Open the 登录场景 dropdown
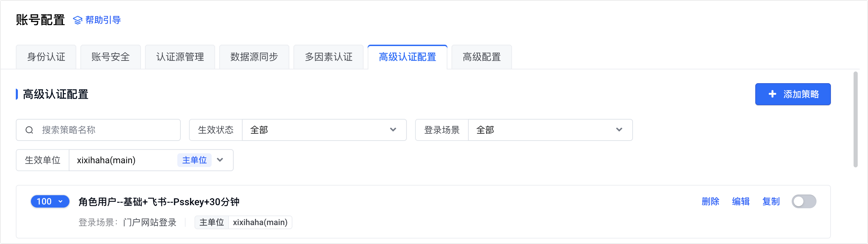Image resolution: width=868 pixels, height=244 pixels. pos(550,130)
